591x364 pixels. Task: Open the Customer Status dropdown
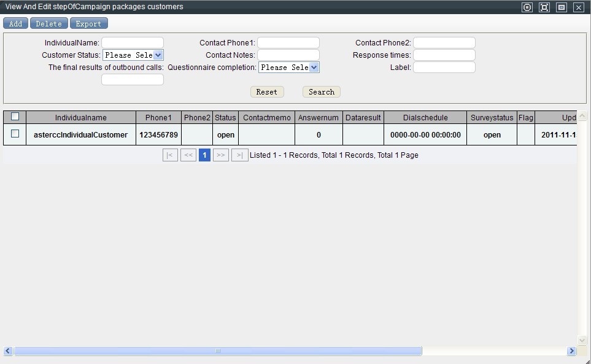coord(133,55)
